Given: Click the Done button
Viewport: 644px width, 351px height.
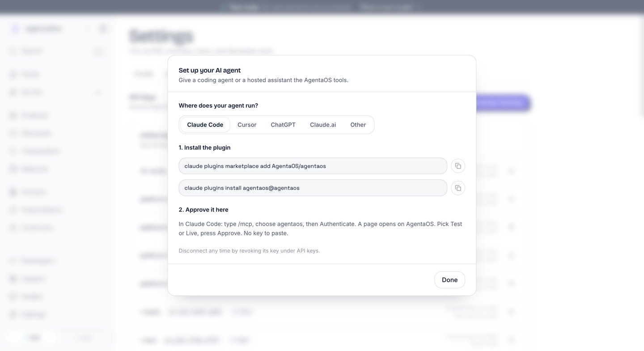Looking at the screenshot, I should click(449, 280).
